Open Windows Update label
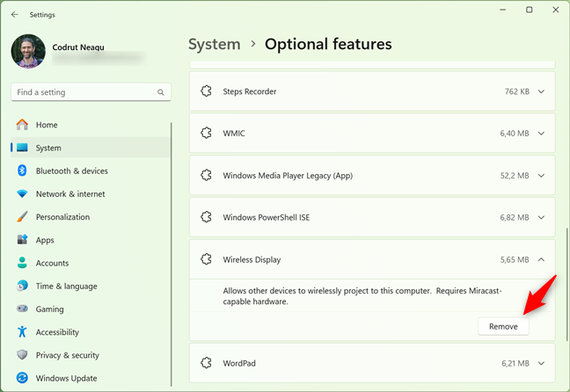 66,378
